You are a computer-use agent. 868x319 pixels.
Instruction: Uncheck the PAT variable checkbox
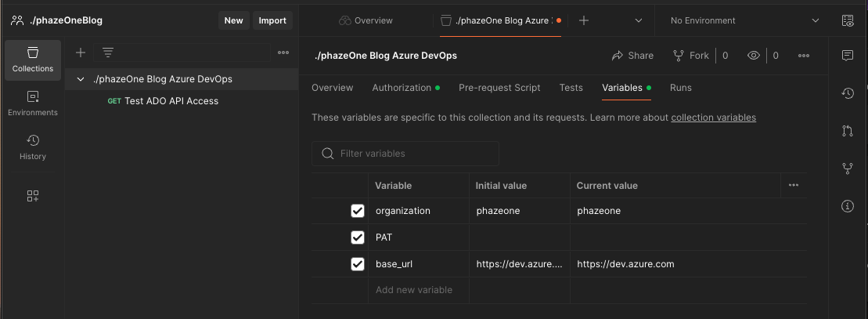click(358, 237)
